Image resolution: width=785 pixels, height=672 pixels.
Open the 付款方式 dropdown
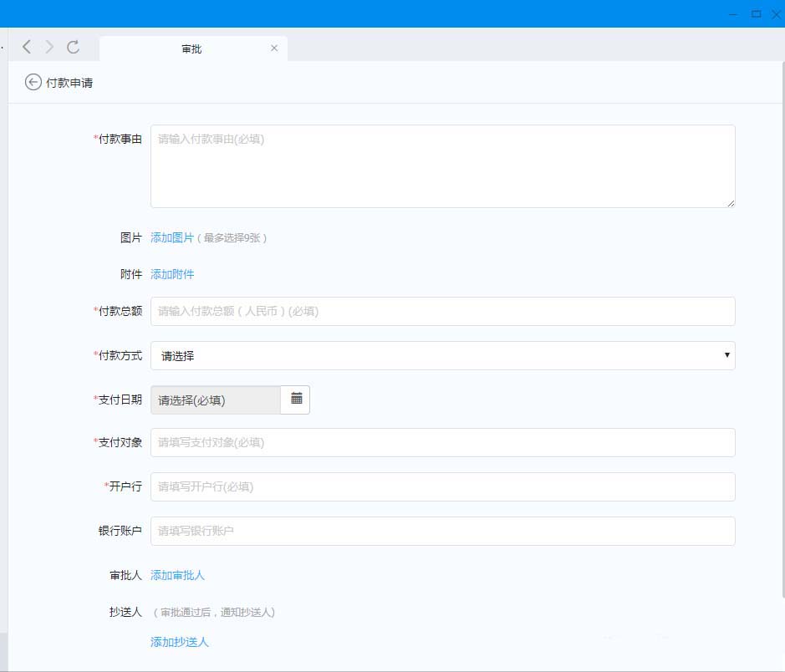(x=442, y=356)
